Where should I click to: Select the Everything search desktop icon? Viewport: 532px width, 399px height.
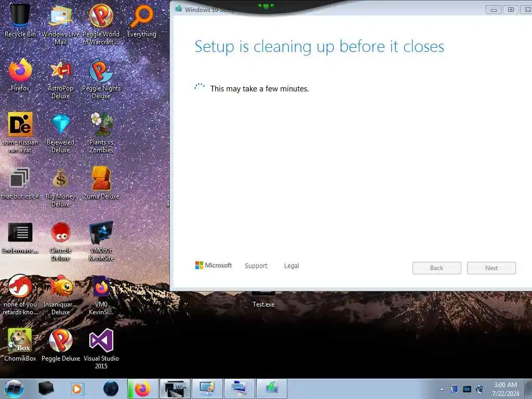click(x=141, y=20)
